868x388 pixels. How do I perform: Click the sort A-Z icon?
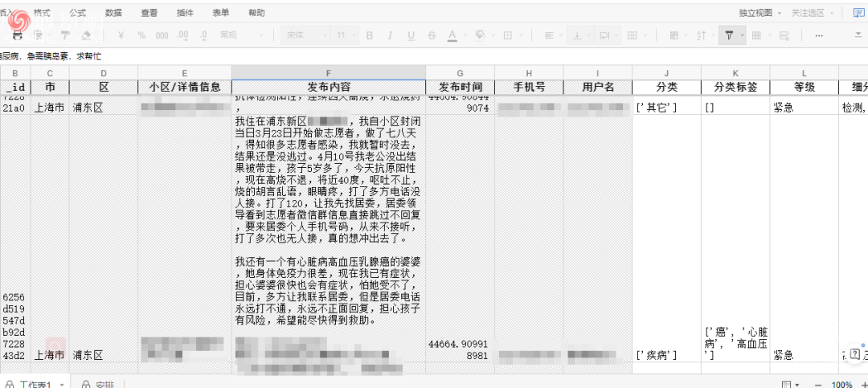pos(700,35)
